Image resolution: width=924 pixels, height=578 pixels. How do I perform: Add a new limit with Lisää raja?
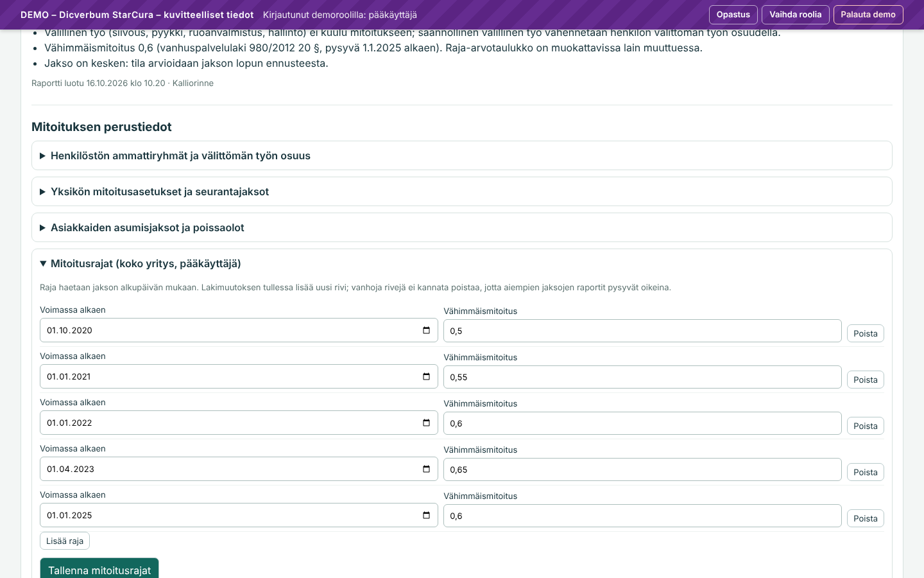(x=65, y=541)
